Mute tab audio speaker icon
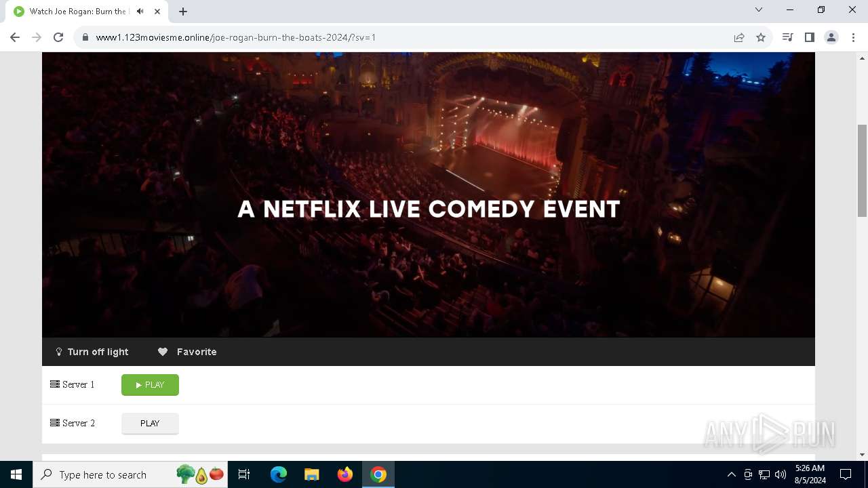Image resolution: width=868 pixels, height=488 pixels. [140, 12]
